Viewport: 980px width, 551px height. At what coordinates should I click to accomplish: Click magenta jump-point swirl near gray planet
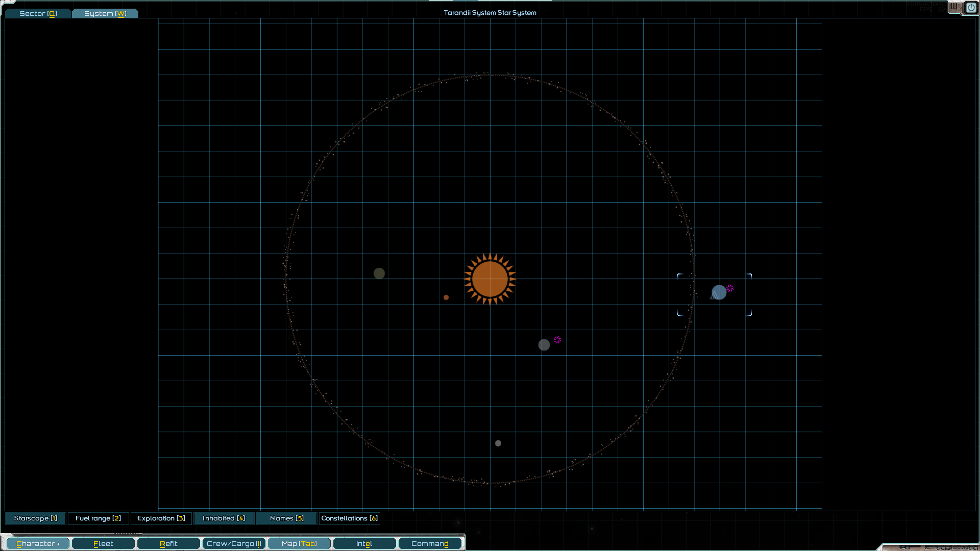(x=557, y=340)
